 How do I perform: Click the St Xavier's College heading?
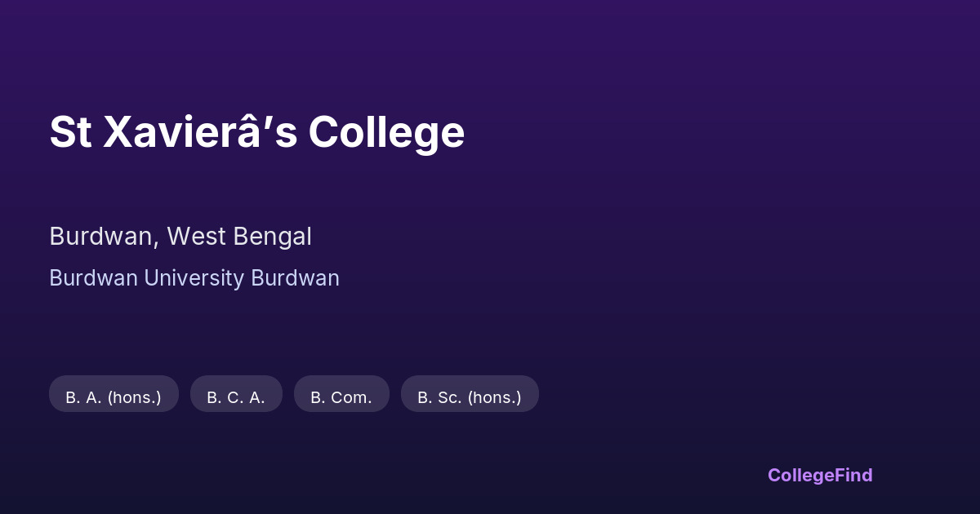[x=256, y=132]
